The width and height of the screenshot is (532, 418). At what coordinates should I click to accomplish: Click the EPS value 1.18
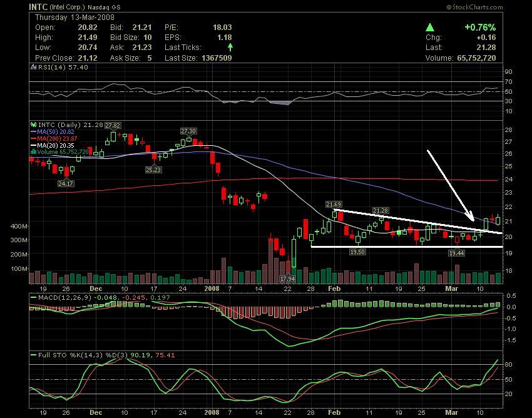click(224, 38)
